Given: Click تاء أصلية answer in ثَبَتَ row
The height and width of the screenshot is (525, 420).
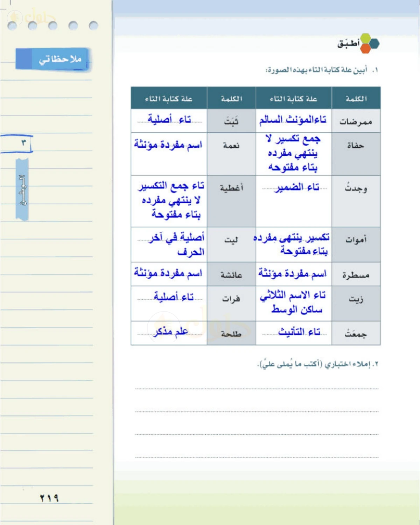Looking at the screenshot, I should pyautogui.click(x=169, y=119).
